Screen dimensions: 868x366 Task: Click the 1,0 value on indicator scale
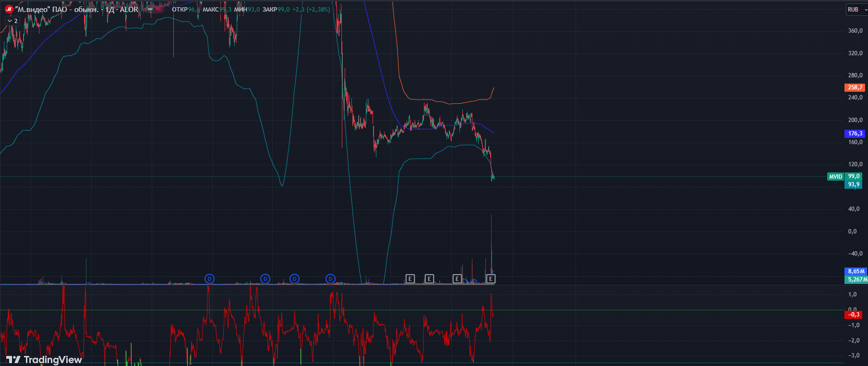[x=852, y=294]
